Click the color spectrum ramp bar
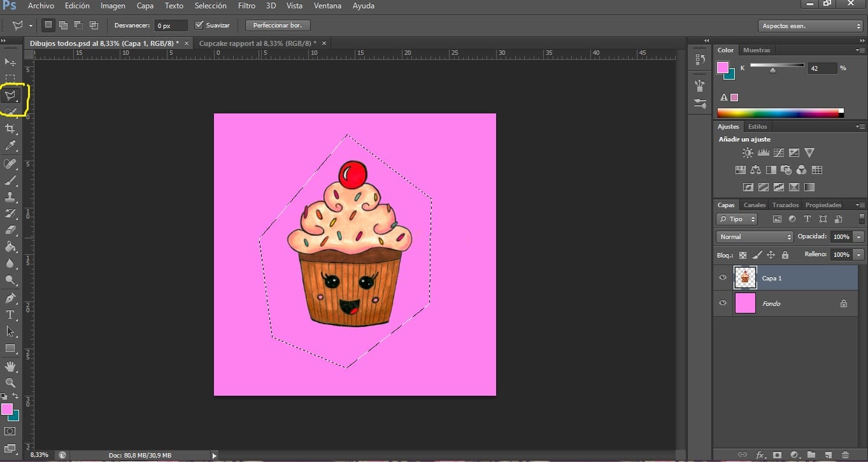The image size is (868, 462). click(780, 113)
